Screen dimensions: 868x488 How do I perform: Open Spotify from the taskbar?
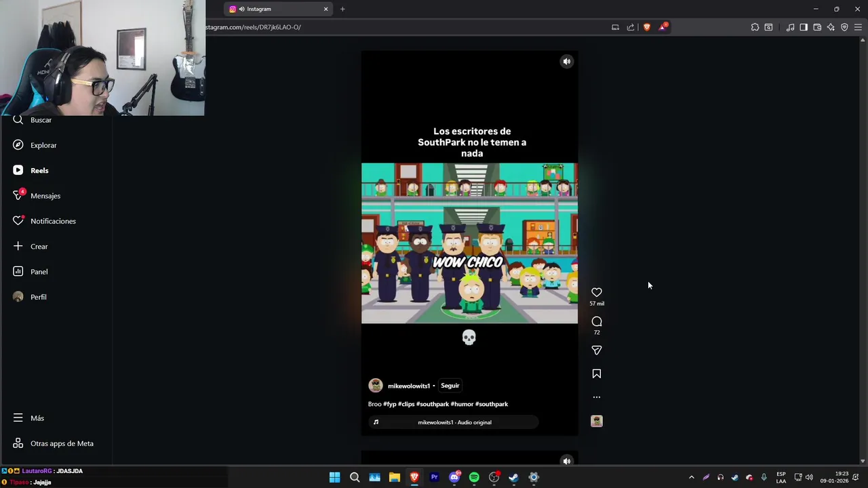474,477
